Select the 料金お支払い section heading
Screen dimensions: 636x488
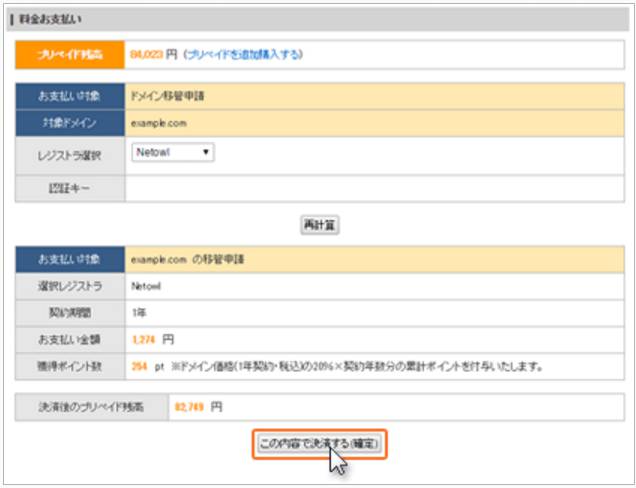click(50, 19)
